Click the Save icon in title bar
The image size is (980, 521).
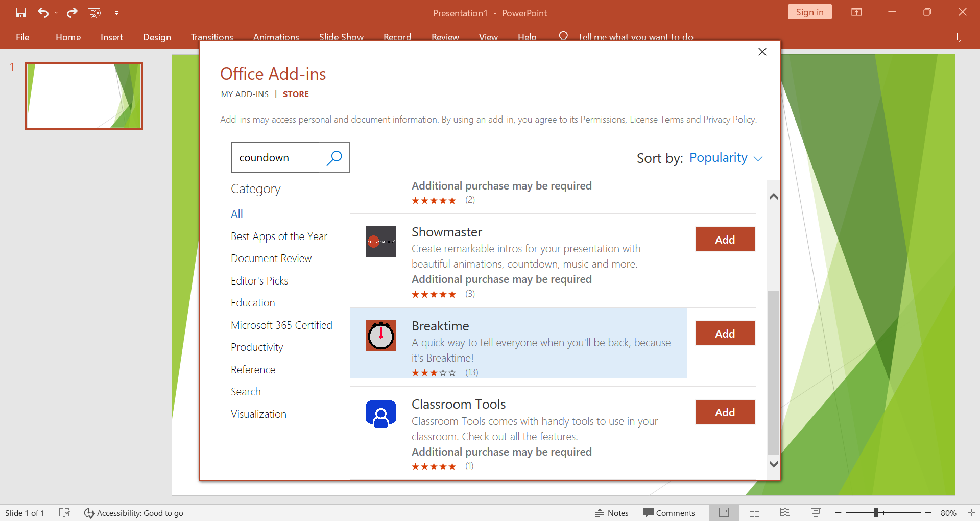[21, 13]
